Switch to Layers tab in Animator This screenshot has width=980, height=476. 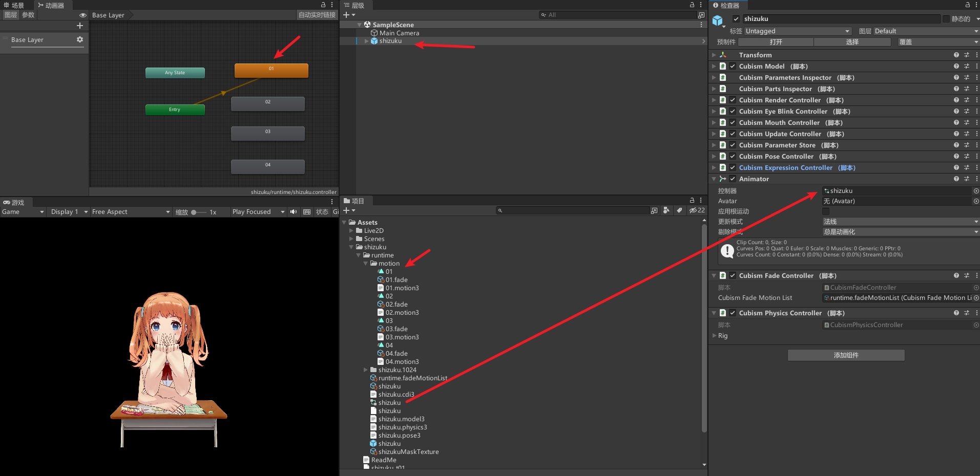[x=11, y=15]
